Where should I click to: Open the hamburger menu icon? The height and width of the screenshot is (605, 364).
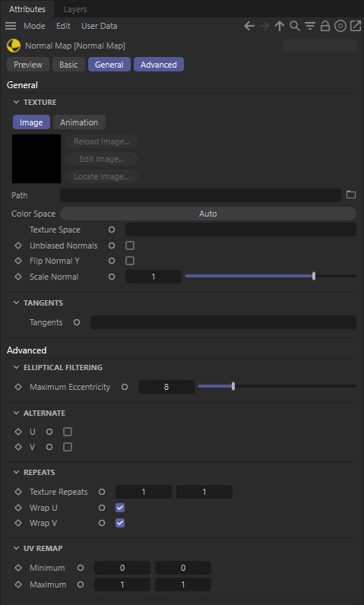11,27
